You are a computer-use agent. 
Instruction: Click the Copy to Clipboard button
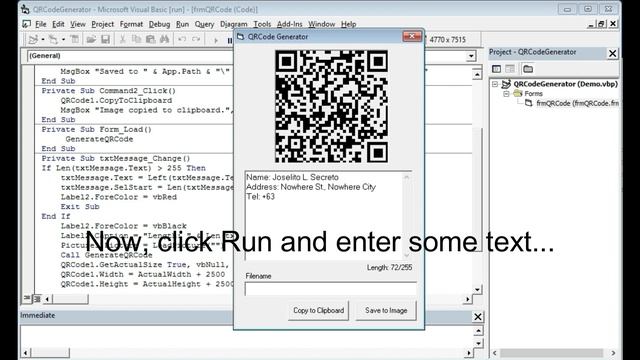point(318,311)
